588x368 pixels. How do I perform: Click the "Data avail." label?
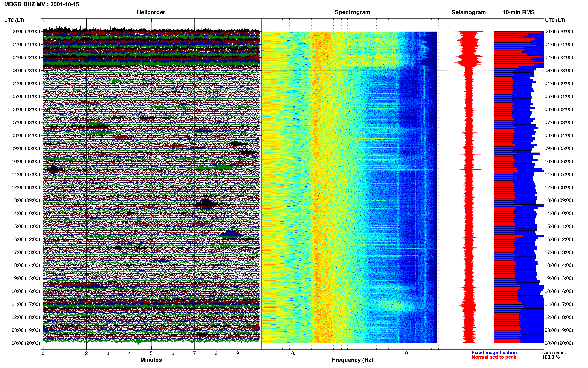pos(554,352)
